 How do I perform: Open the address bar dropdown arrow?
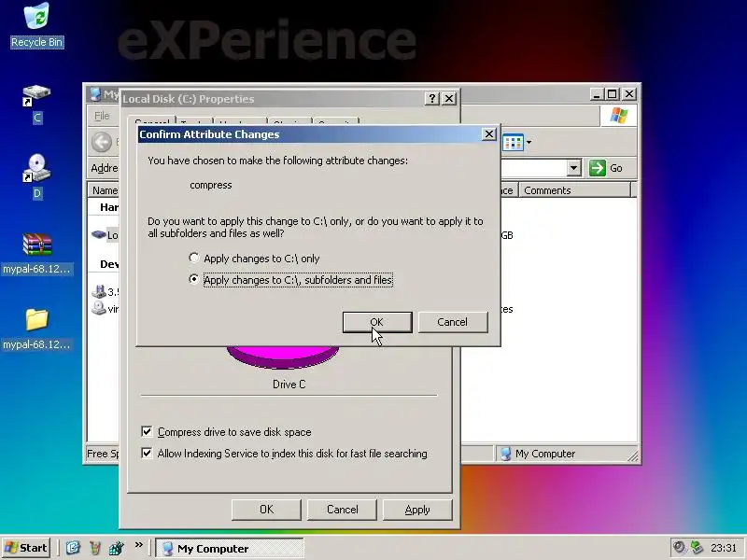click(574, 168)
